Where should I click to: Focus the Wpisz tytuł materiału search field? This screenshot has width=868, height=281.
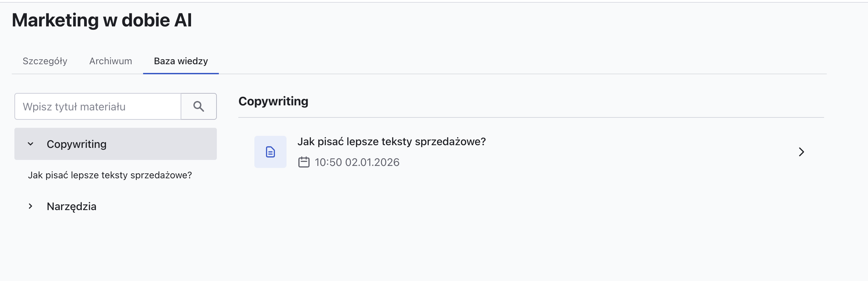(98, 107)
